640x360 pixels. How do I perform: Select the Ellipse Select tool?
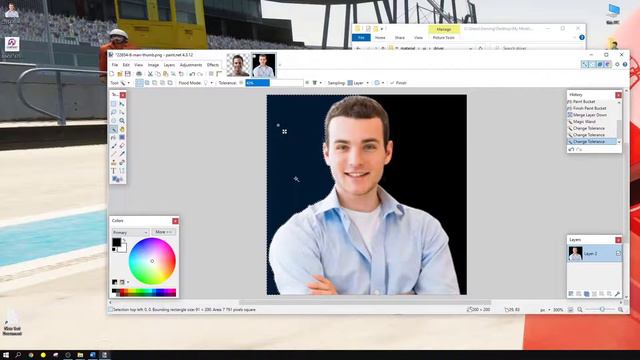click(x=113, y=121)
